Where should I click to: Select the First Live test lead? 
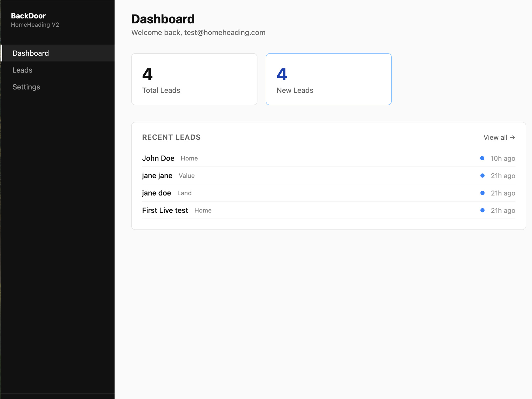165,210
